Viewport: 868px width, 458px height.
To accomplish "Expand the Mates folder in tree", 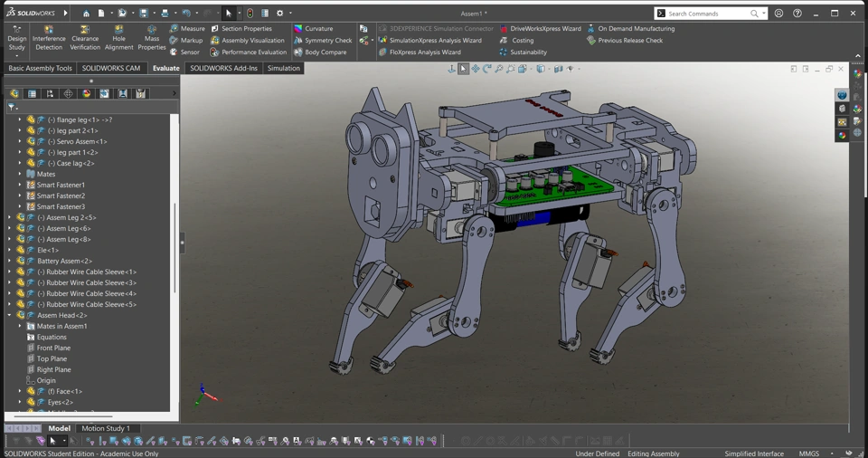I will pos(20,174).
